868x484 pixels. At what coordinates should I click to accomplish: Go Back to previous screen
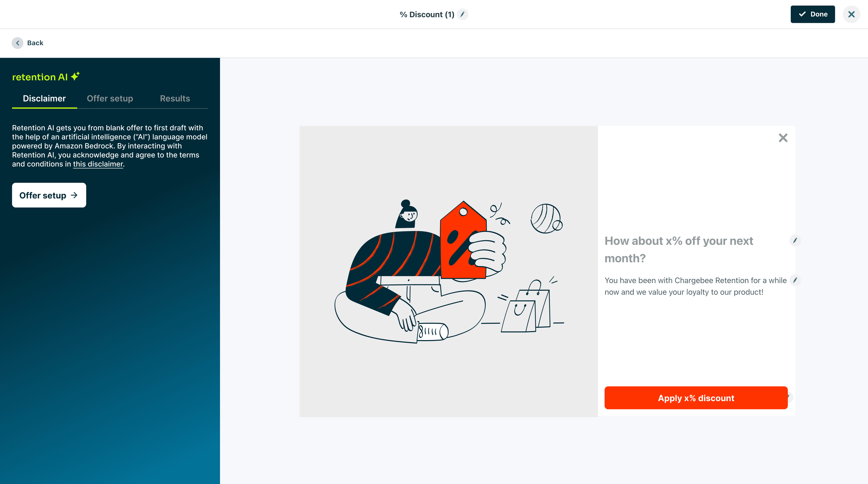(35, 43)
